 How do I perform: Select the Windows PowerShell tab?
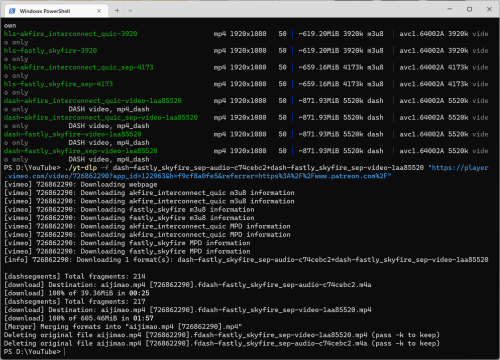(x=56, y=11)
